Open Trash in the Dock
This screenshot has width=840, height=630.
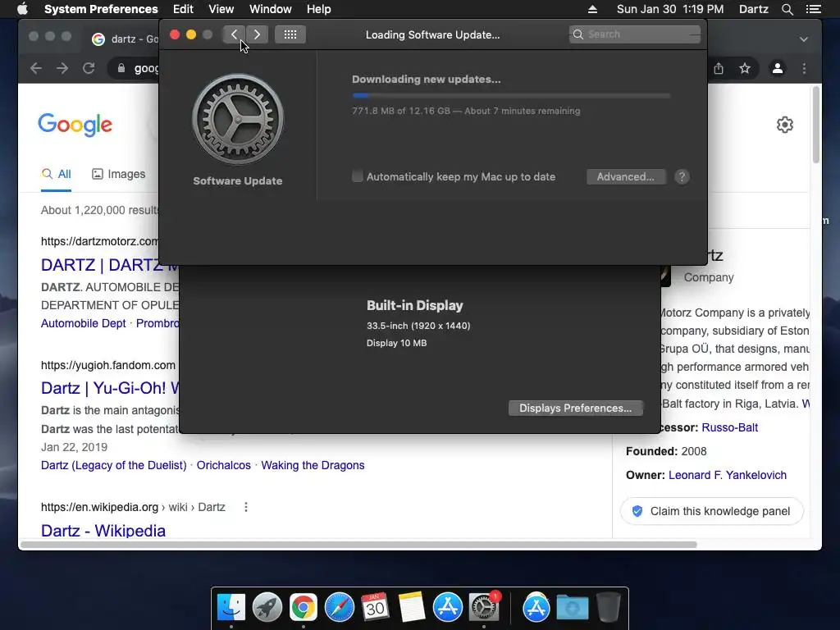click(608, 608)
